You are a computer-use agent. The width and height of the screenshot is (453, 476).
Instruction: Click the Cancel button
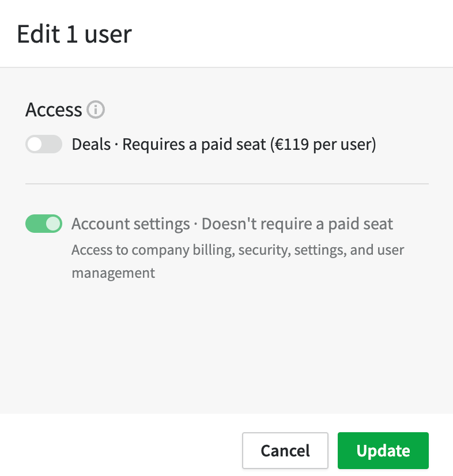click(285, 450)
